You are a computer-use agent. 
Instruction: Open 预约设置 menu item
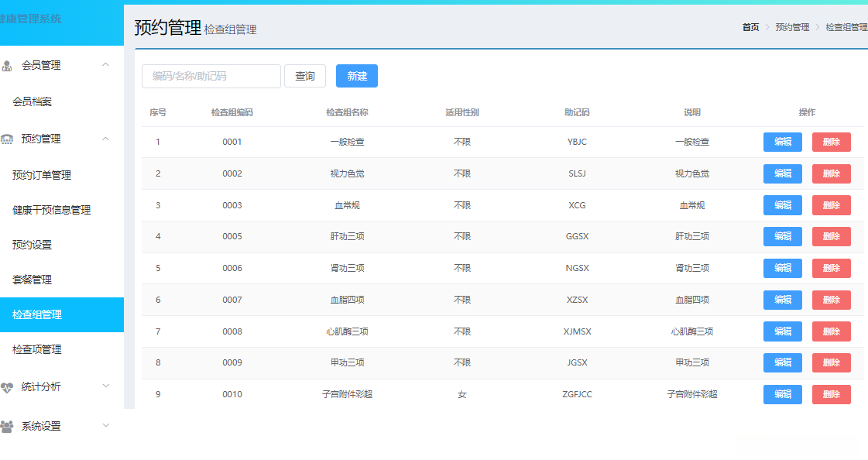[32, 245]
